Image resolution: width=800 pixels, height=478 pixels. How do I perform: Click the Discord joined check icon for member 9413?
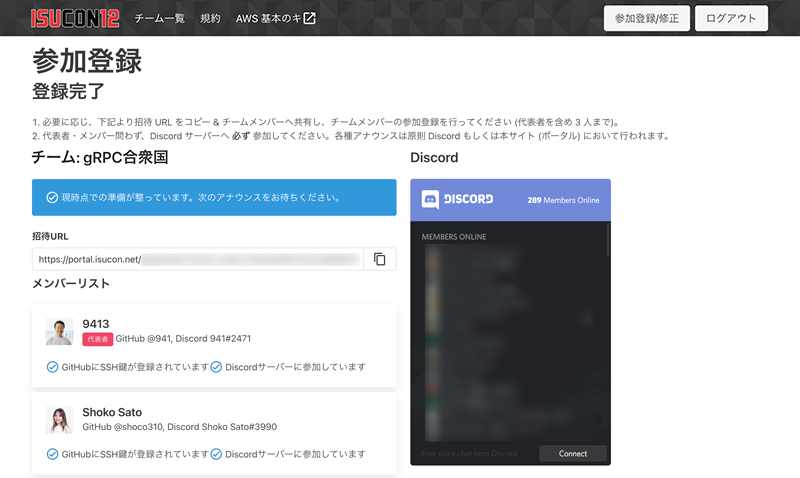[x=216, y=367]
